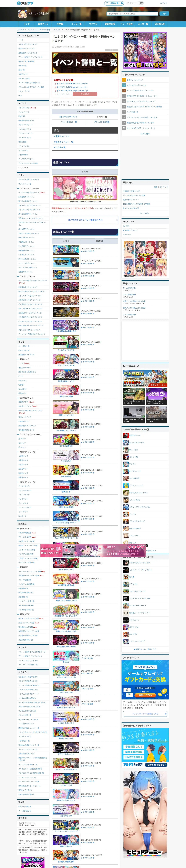Viewport: 186px width, 868px height.
Task: Open リセマラ当たりランキング sidebar link
Action: point(28,44)
